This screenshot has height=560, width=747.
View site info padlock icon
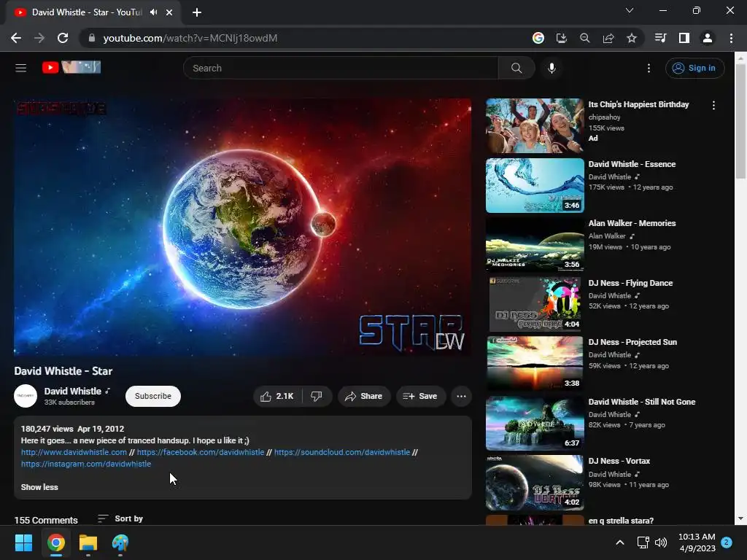pyautogui.click(x=92, y=38)
